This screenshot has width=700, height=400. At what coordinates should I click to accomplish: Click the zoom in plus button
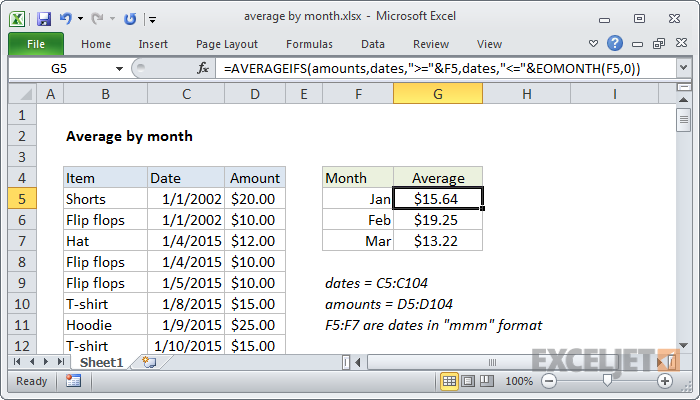[x=664, y=381]
